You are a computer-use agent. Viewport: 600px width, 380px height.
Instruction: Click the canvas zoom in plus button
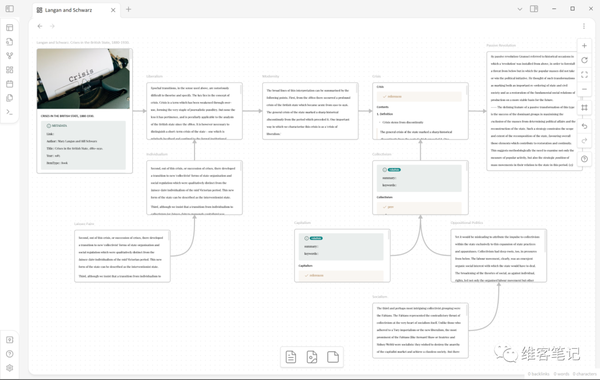[584, 46]
